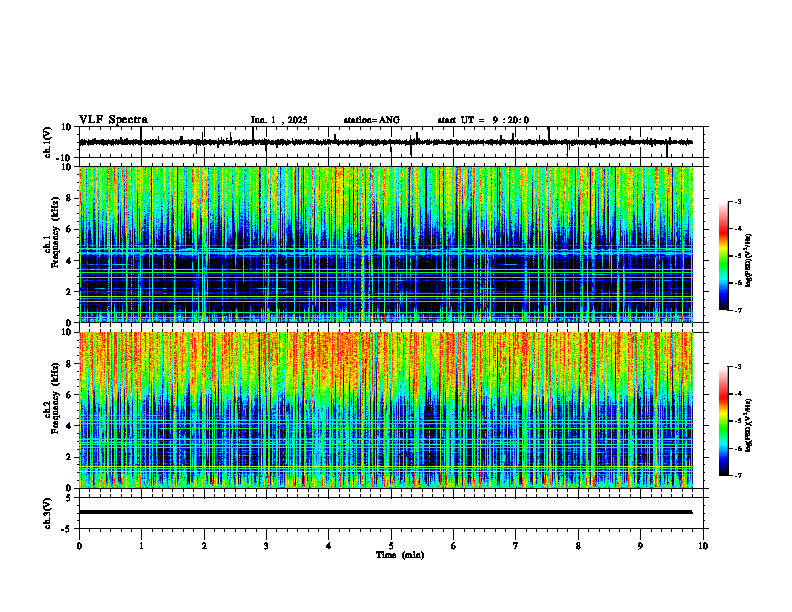The image size is (792, 612).
Task: Click the date label "Jan. 1, 2025"
Action: point(279,120)
